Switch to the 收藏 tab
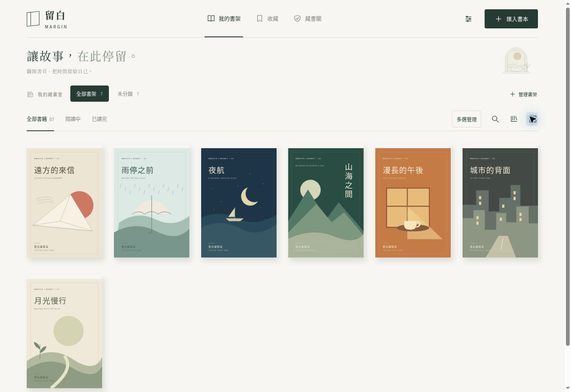 tap(267, 19)
